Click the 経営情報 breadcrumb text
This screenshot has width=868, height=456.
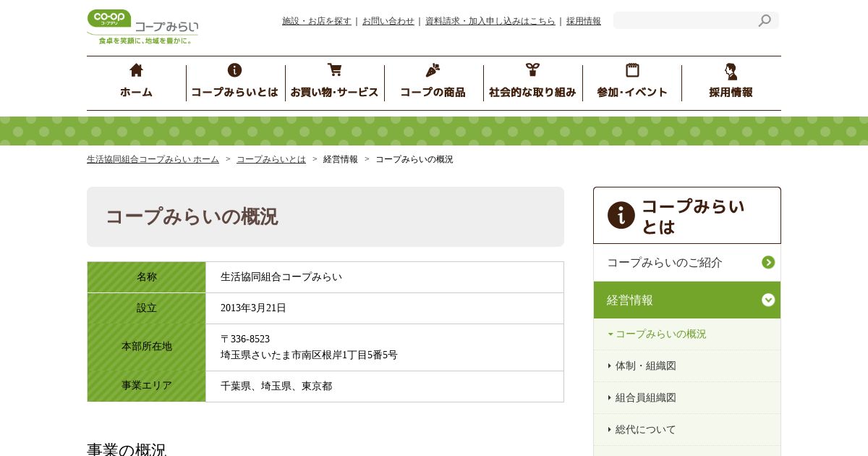pyautogui.click(x=341, y=159)
